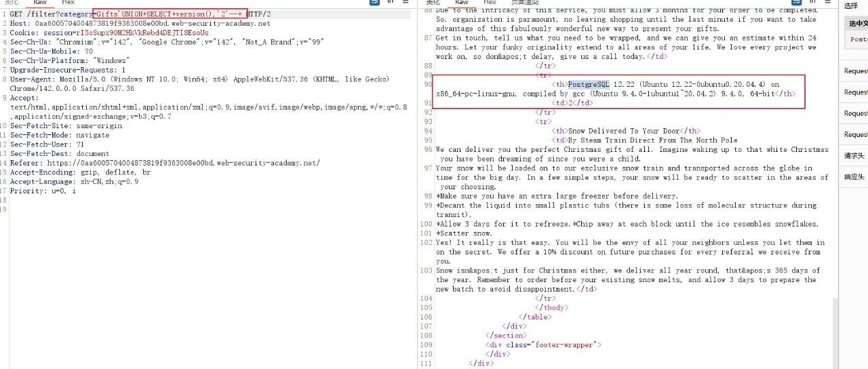868x369 pixels.
Task: Click the div class="footer-wrapper" line
Action: pos(544,345)
